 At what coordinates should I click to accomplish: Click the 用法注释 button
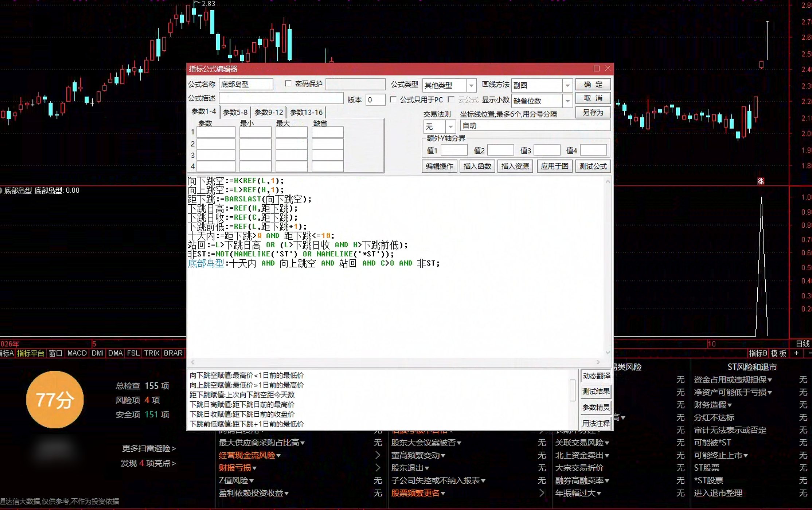596,423
